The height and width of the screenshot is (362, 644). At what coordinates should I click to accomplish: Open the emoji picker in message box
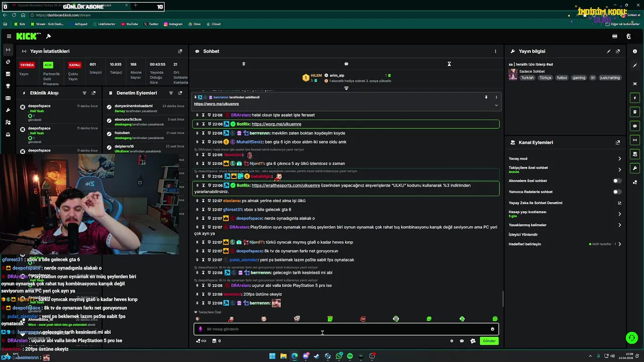[x=493, y=329]
